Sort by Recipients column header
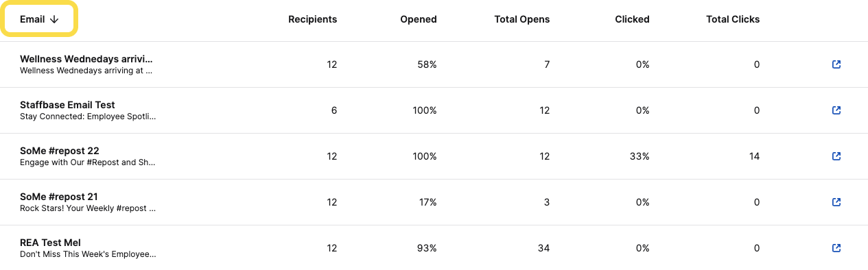The width and height of the screenshot is (868, 270). [312, 19]
